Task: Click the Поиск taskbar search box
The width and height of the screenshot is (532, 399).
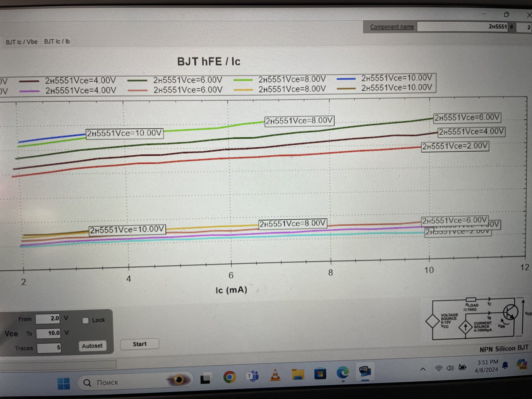Action: (x=135, y=381)
